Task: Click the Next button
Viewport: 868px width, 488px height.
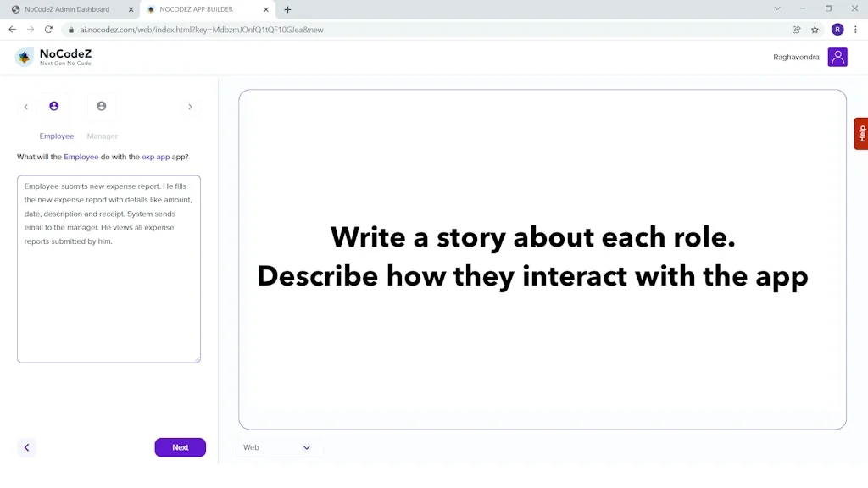Action: 180,446
